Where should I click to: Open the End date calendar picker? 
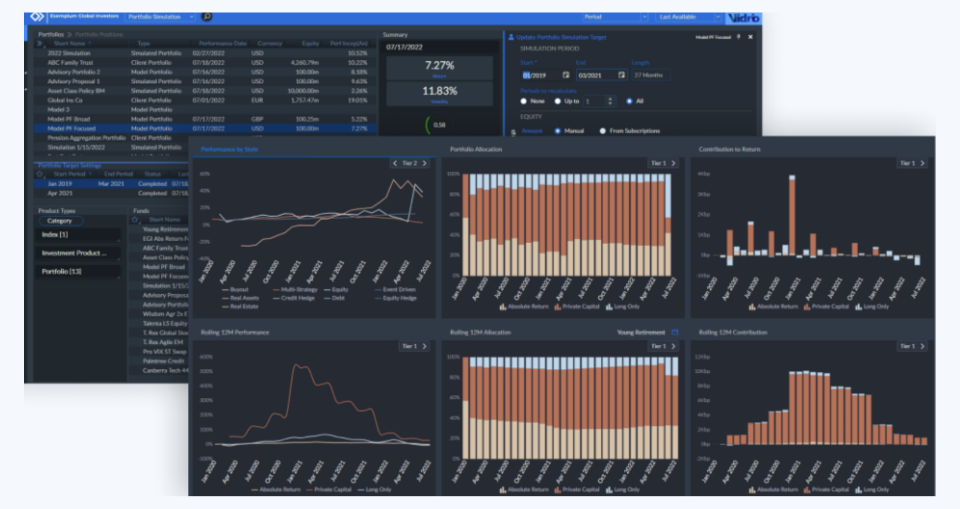(621, 75)
